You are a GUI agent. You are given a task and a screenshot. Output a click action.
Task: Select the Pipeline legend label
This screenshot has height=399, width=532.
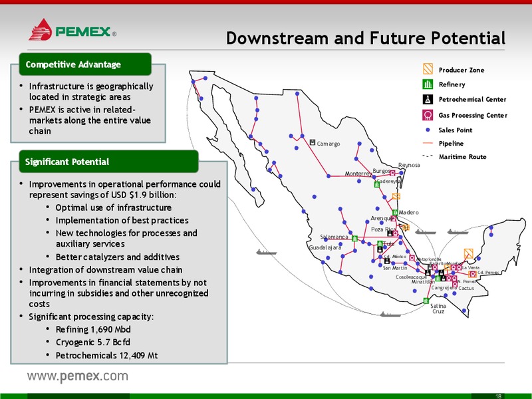pos(451,144)
